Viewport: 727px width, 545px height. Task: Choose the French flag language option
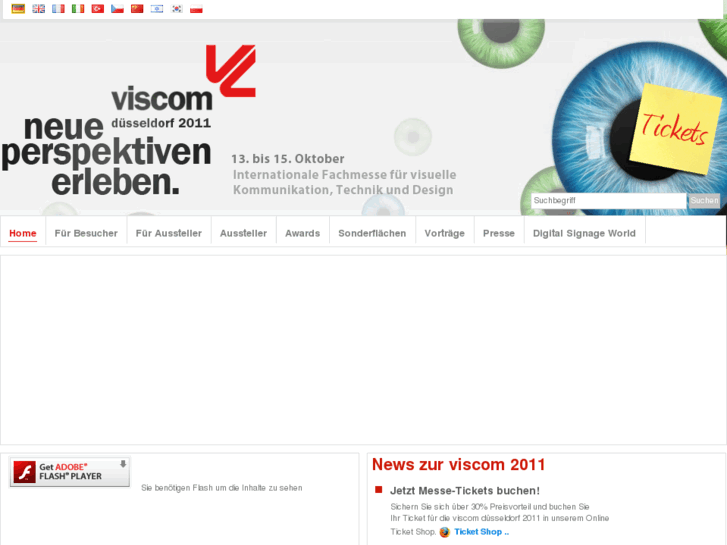point(58,9)
